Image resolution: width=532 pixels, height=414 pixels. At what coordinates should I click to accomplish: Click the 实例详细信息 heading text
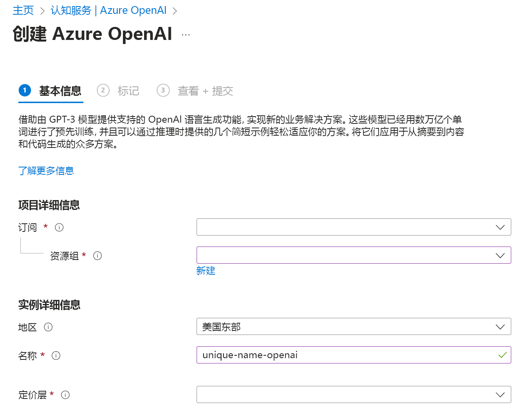pyautogui.click(x=49, y=305)
